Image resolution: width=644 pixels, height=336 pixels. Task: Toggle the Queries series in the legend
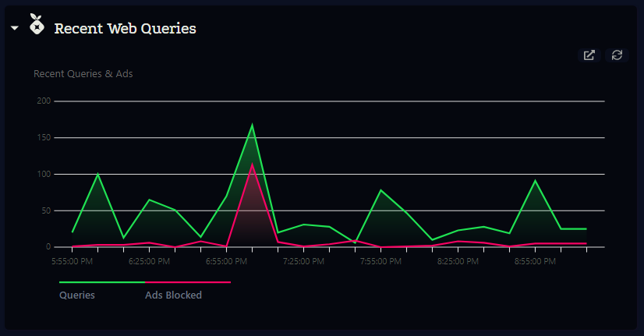click(x=77, y=295)
